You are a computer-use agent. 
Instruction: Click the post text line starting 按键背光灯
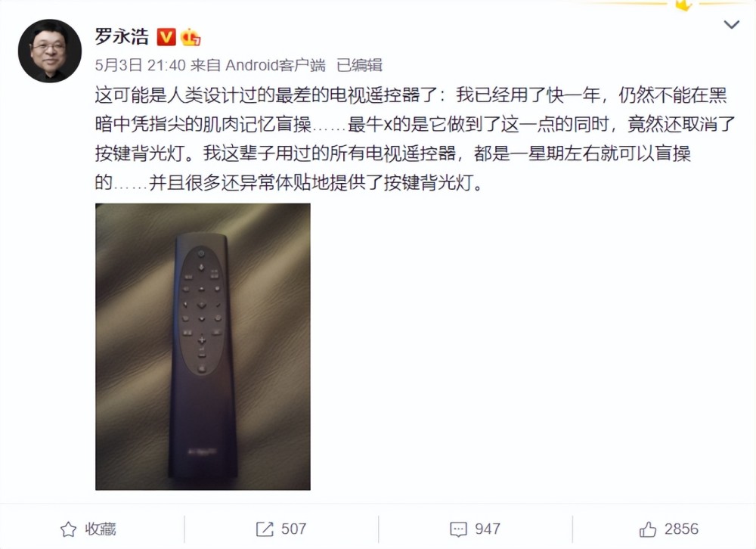(x=393, y=154)
